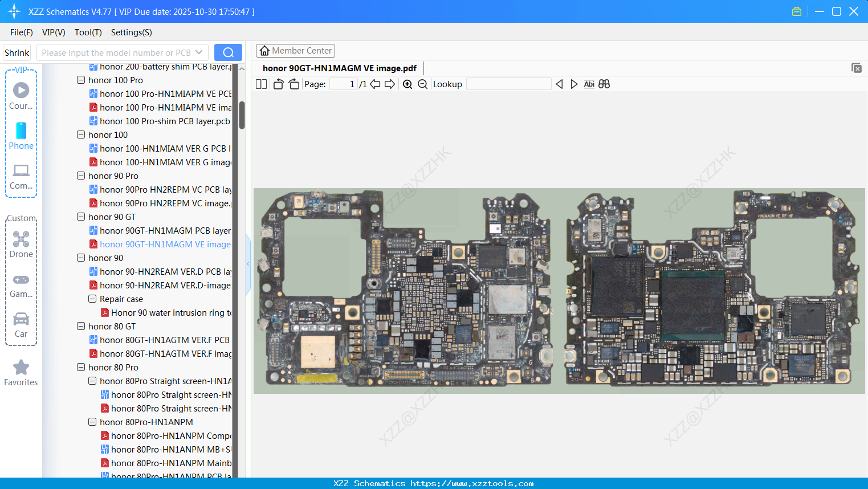Image resolution: width=868 pixels, height=489 pixels.
Task: Click the left panel collapse handle
Action: (x=248, y=264)
